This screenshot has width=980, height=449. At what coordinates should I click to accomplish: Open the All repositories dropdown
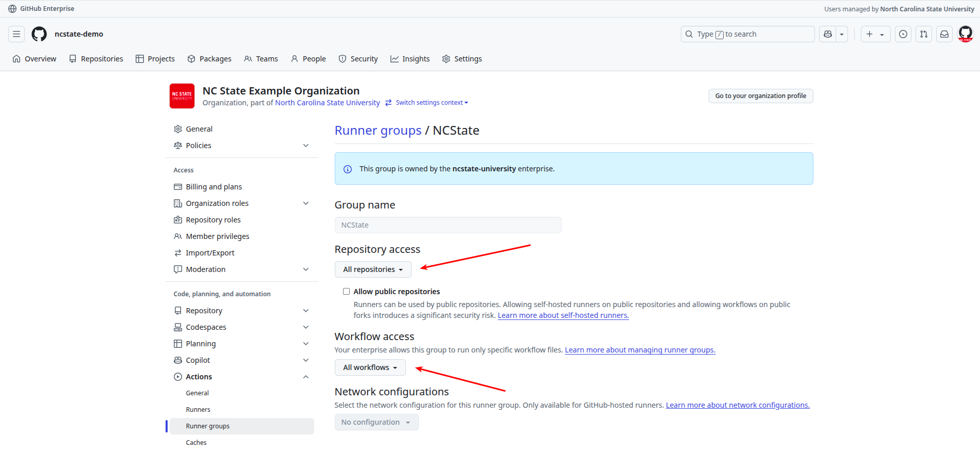[373, 269]
